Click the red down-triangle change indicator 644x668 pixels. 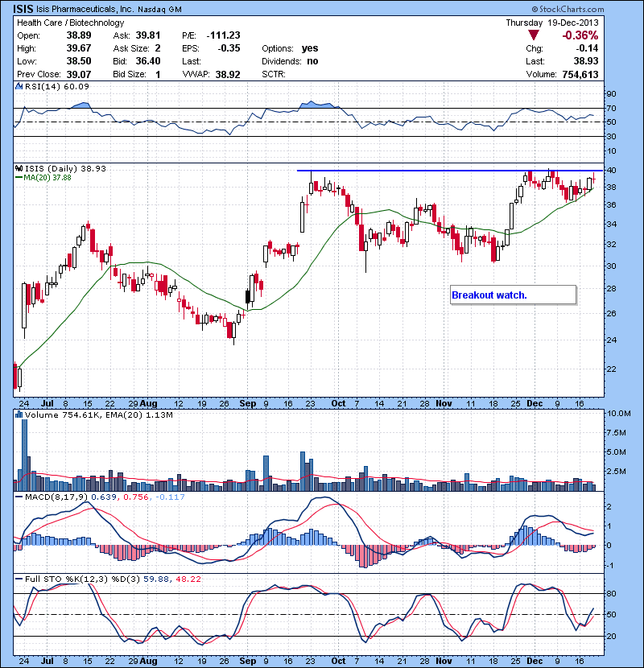coord(534,35)
